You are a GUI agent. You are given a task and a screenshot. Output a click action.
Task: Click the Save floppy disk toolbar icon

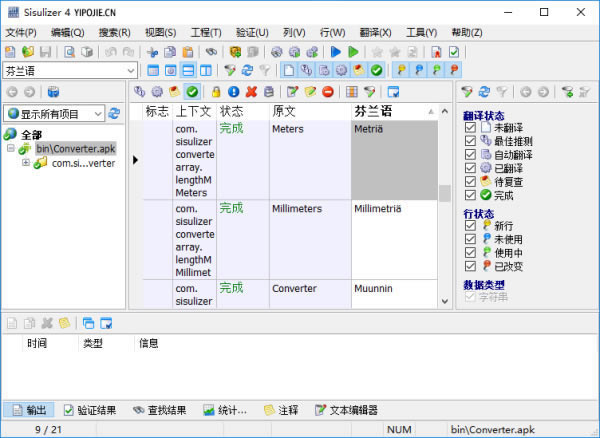pos(46,52)
